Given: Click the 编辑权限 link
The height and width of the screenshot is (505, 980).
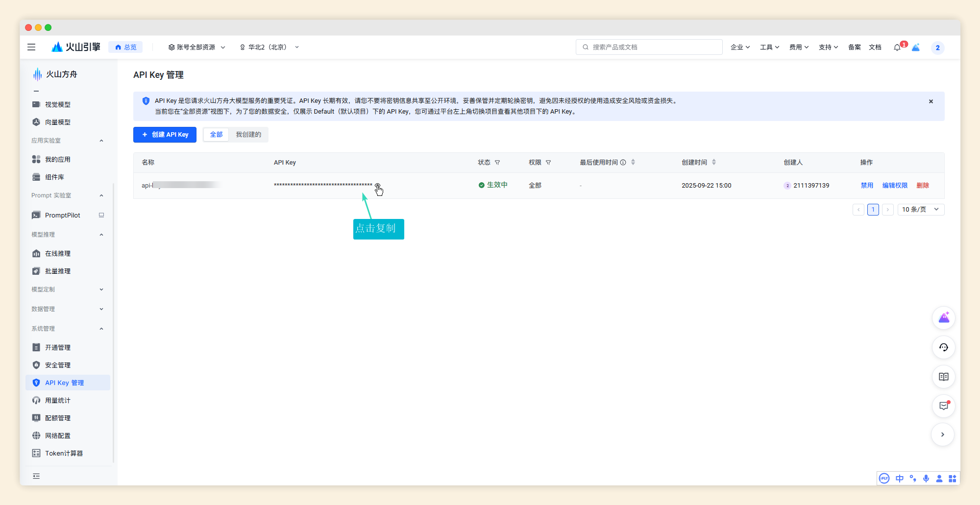Looking at the screenshot, I should click(x=895, y=186).
